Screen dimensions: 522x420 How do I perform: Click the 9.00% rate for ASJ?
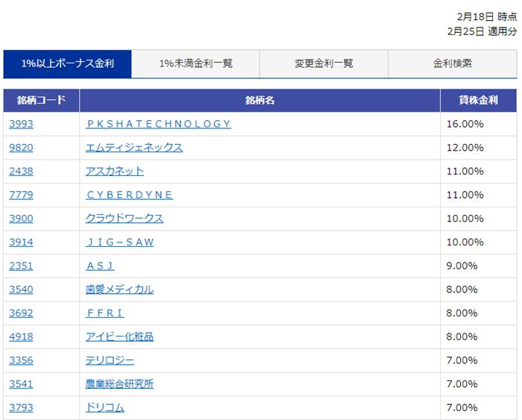462,266
